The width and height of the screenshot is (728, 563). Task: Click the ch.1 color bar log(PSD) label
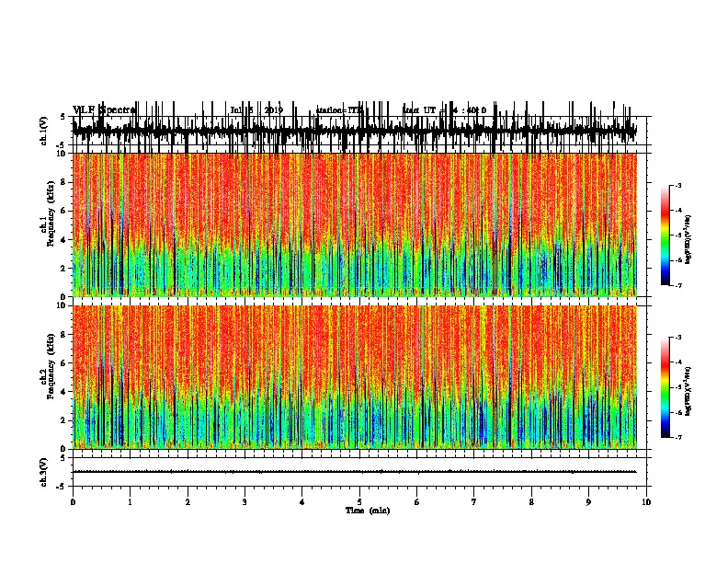688,239
